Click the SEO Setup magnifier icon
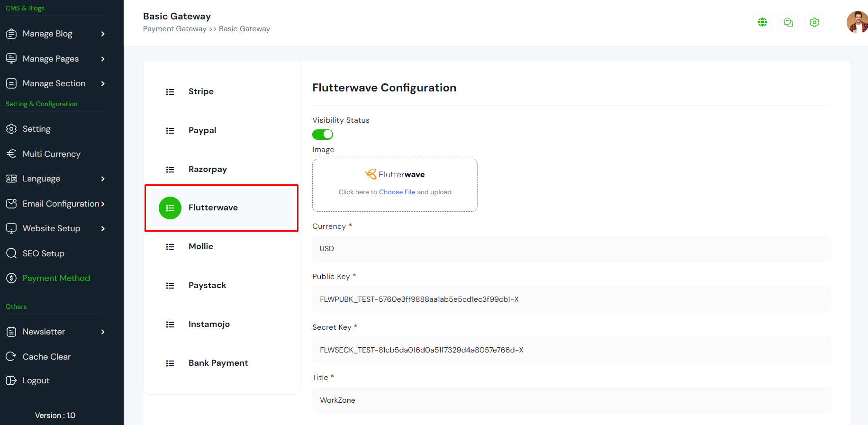 click(11, 253)
